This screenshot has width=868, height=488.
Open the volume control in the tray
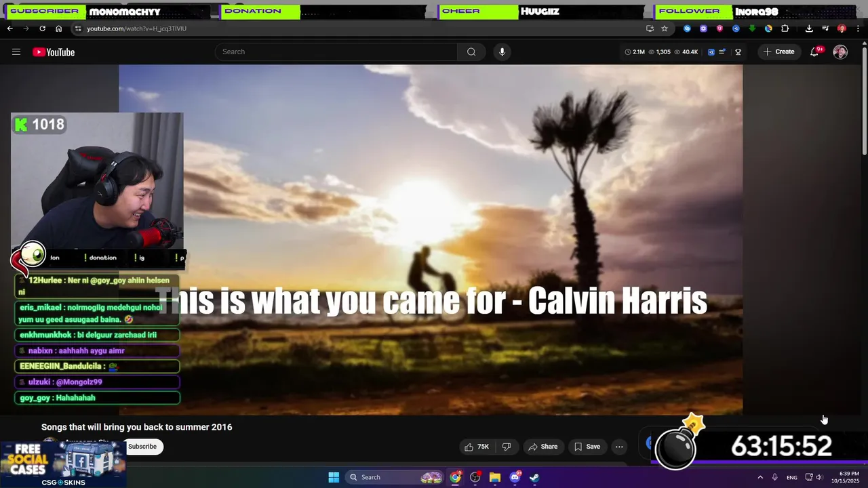(x=819, y=477)
